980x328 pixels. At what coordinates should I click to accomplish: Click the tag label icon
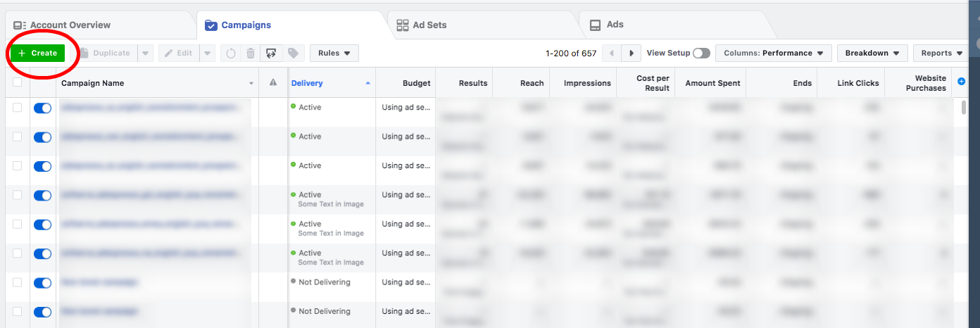tap(293, 53)
